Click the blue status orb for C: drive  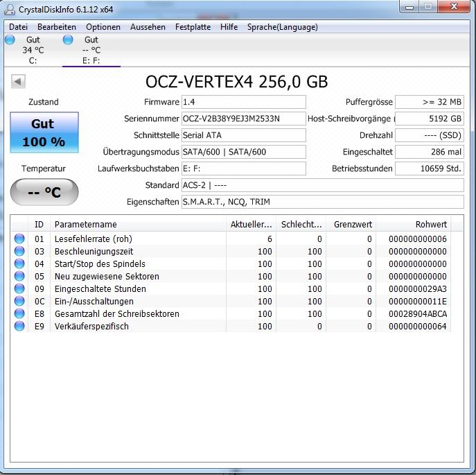[10, 40]
